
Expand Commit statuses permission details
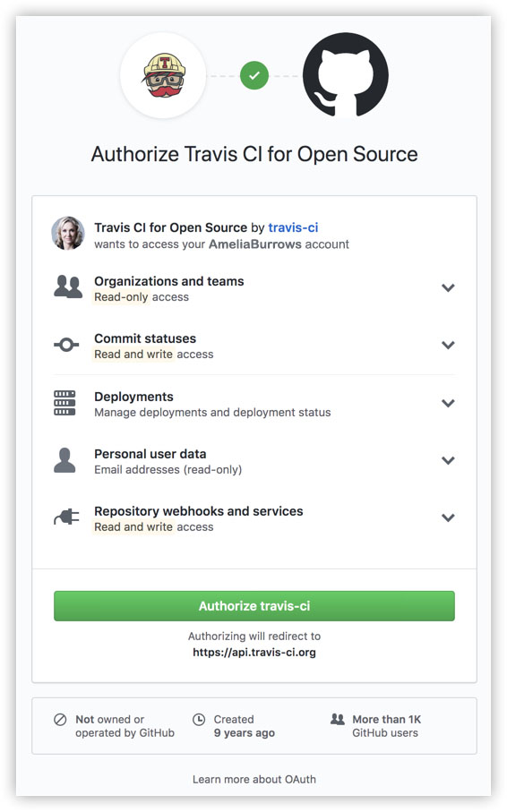coord(448,346)
